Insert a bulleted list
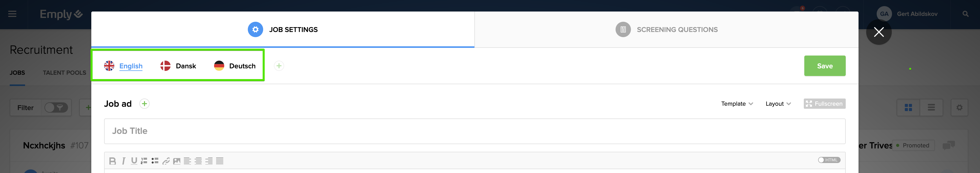Screen dimensions: 980x173 pos(155,161)
